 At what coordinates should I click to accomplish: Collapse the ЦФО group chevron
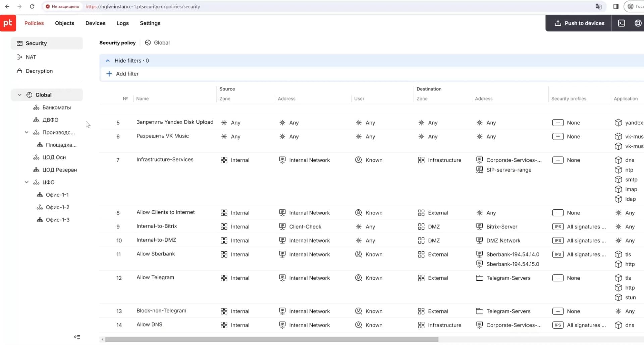(26, 182)
